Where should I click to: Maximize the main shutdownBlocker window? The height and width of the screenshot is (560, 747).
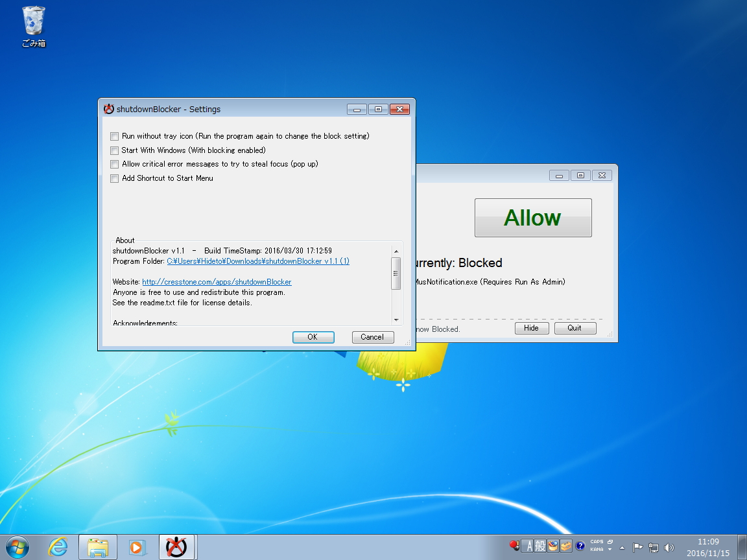[x=580, y=176]
